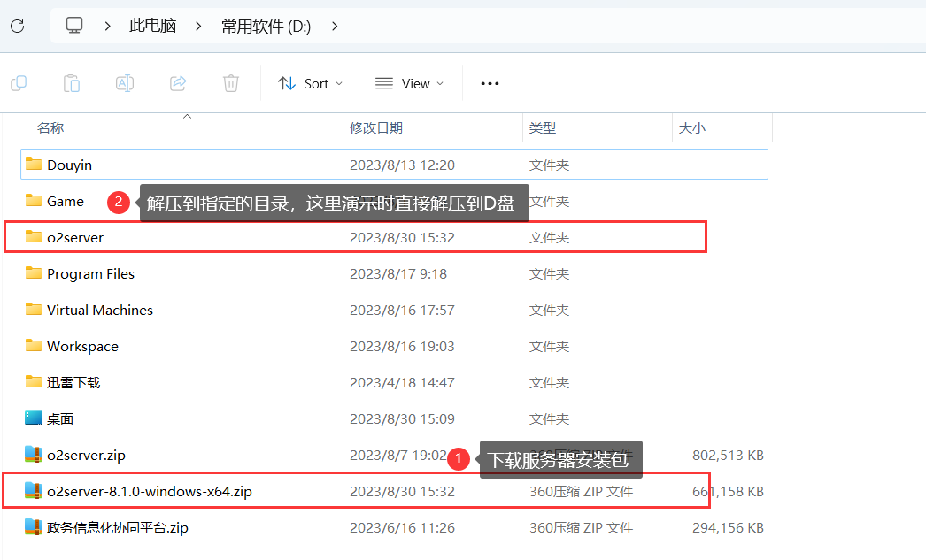Click the o2server folder name
This screenshot has width=926, height=560.
[x=75, y=237]
